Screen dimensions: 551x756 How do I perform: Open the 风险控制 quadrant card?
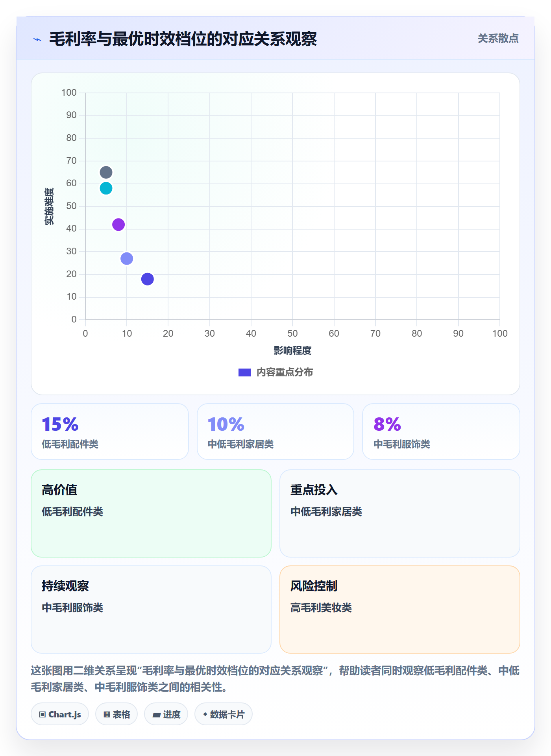(x=400, y=610)
